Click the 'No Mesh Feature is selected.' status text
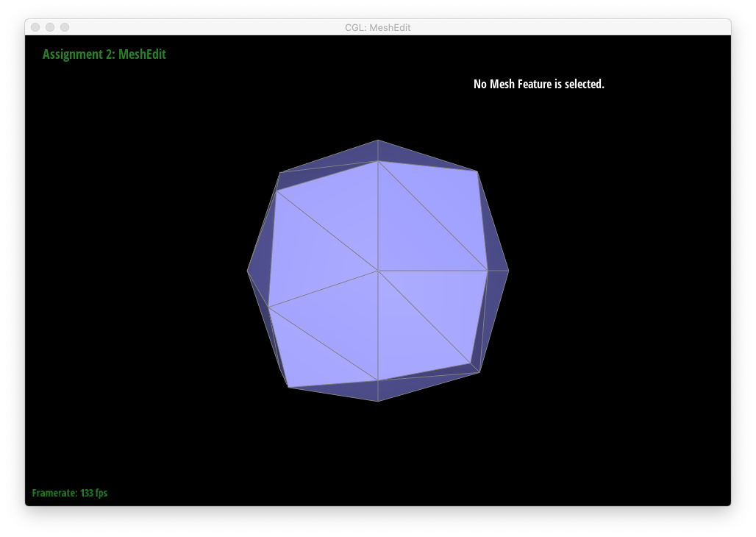The height and width of the screenshot is (537, 756). tap(538, 84)
